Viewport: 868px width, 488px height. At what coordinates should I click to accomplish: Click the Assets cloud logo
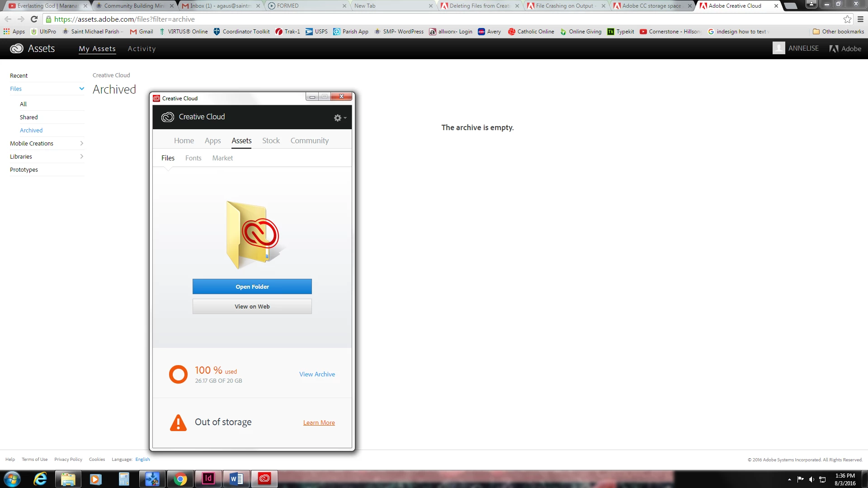(x=17, y=49)
